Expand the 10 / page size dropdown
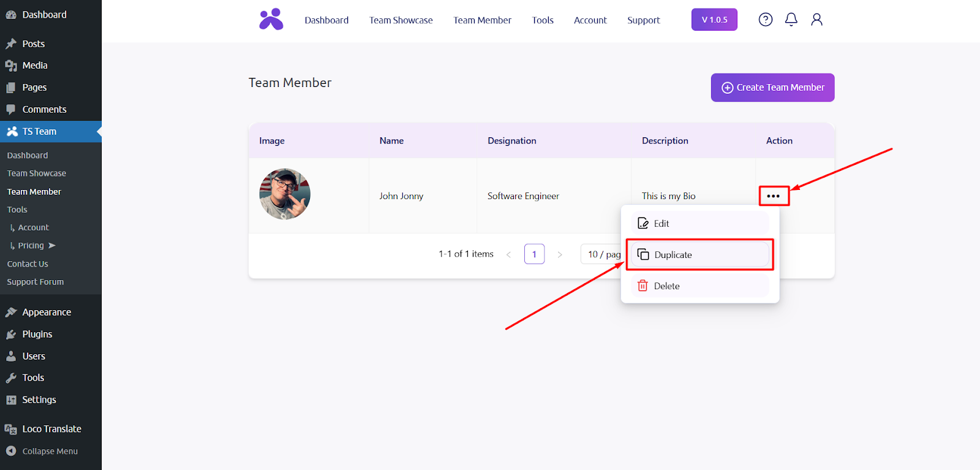 pyautogui.click(x=603, y=254)
